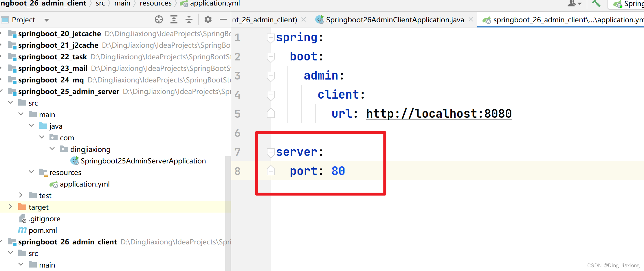Open the Project view dropdown

(x=46, y=20)
